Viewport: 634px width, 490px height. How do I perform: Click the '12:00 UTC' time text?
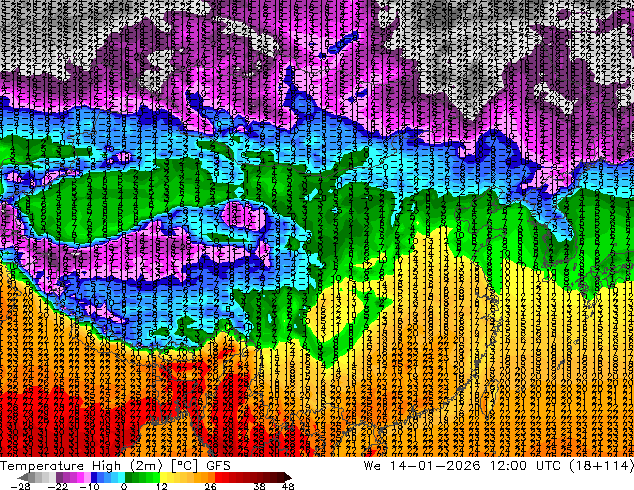(x=525, y=466)
